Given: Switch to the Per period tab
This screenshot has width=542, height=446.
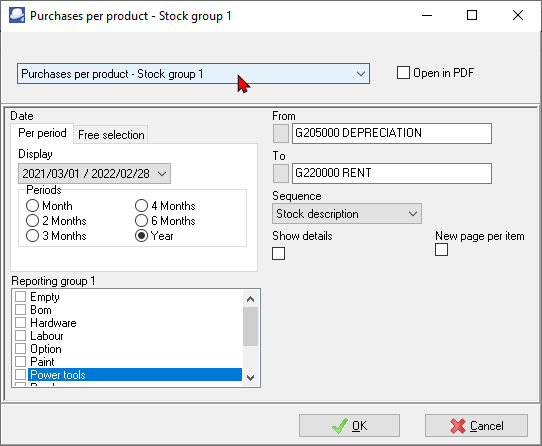Looking at the screenshot, I should (x=42, y=133).
